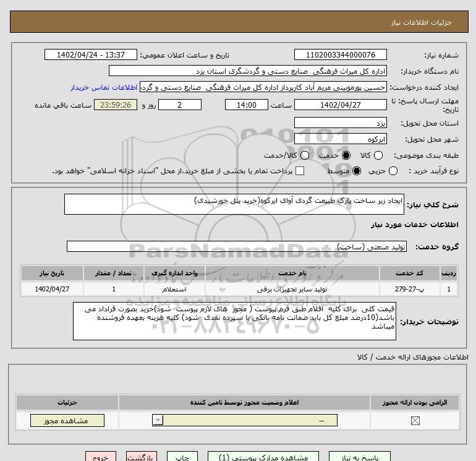Screen dimensions: 476x461
Task: Open the اطلاعات تماس خریدار link
Action: pyautogui.click(x=104, y=87)
